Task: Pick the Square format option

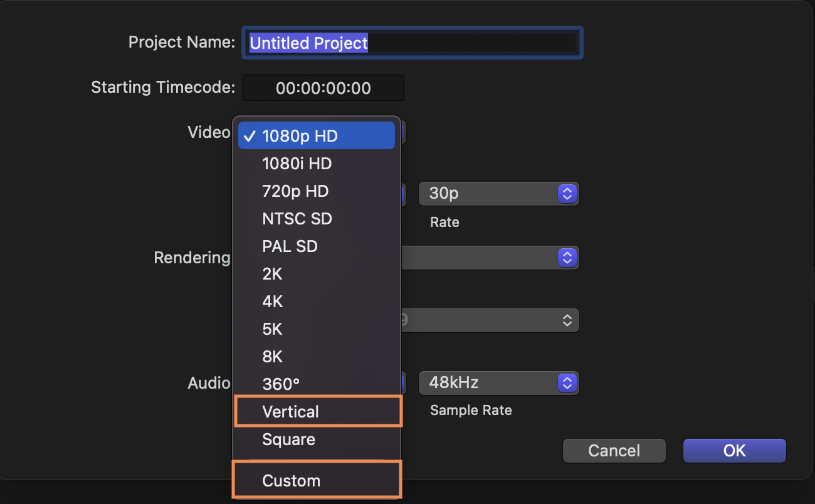Action: pyautogui.click(x=317, y=439)
